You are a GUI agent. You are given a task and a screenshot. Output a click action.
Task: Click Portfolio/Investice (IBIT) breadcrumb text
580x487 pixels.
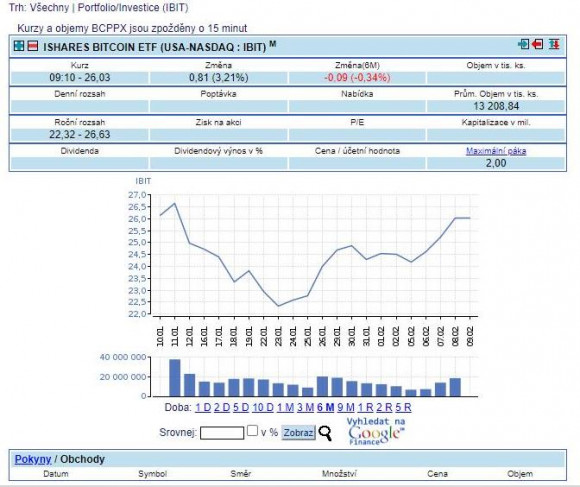click(133, 7)
